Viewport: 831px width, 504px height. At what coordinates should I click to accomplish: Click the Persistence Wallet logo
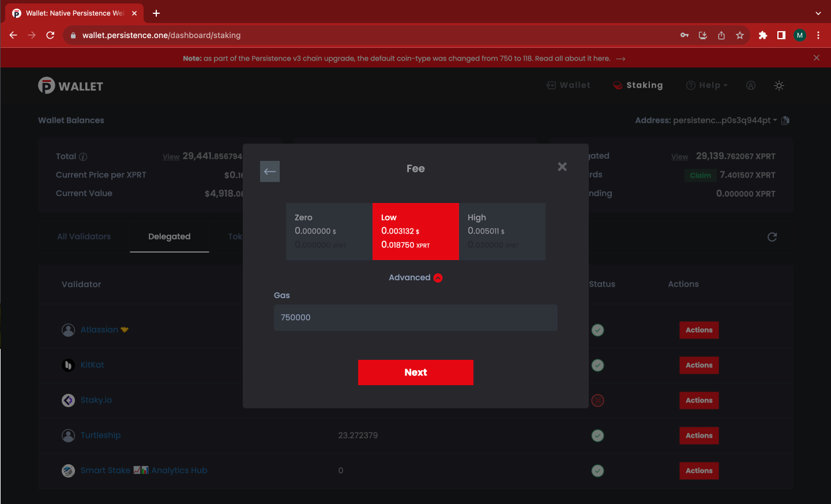tap(70, 86)
